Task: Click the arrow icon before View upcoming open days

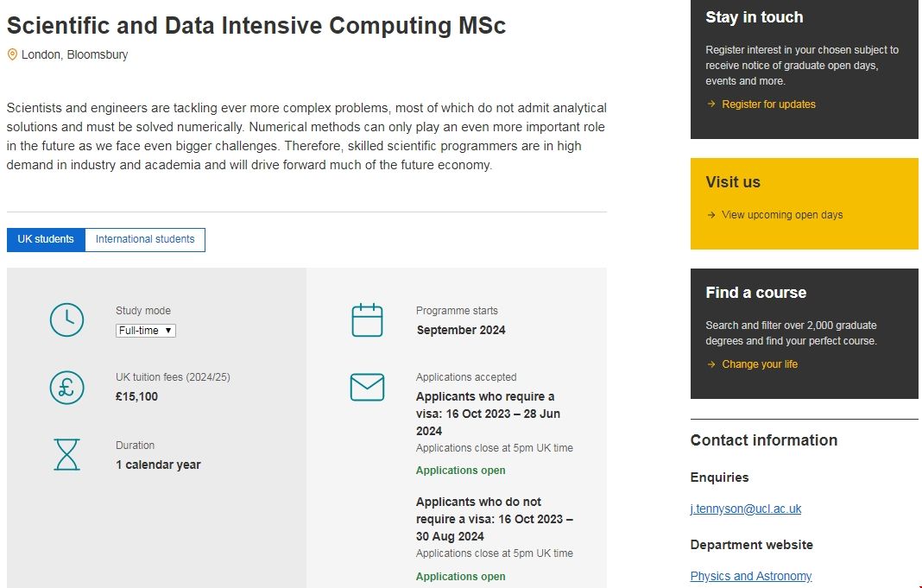Action: tap(711, 215)
